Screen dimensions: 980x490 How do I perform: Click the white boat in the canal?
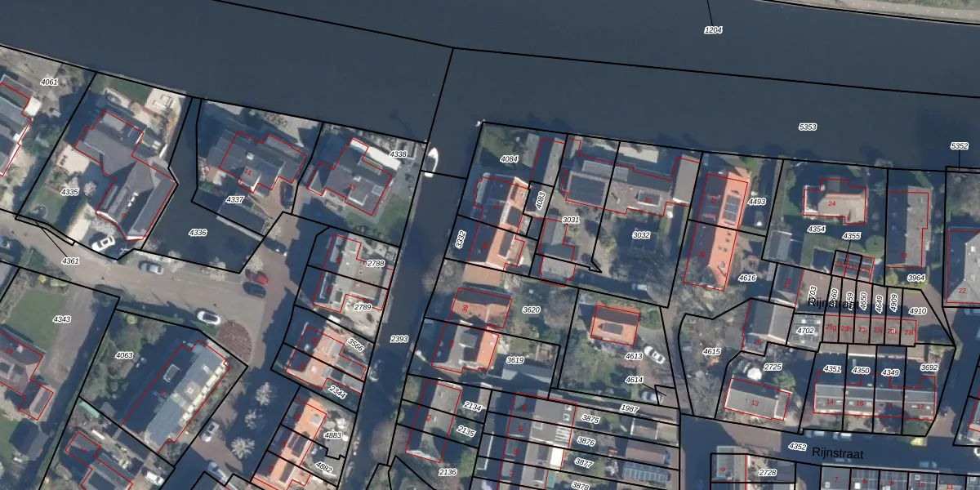pyautogui.click(x=430, y=161)
